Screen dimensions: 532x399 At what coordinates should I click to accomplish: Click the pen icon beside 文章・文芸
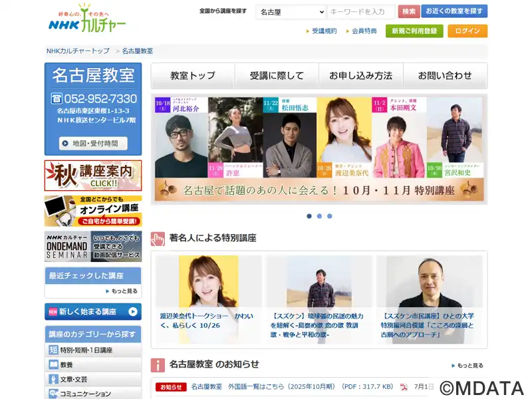click(53, 379)
